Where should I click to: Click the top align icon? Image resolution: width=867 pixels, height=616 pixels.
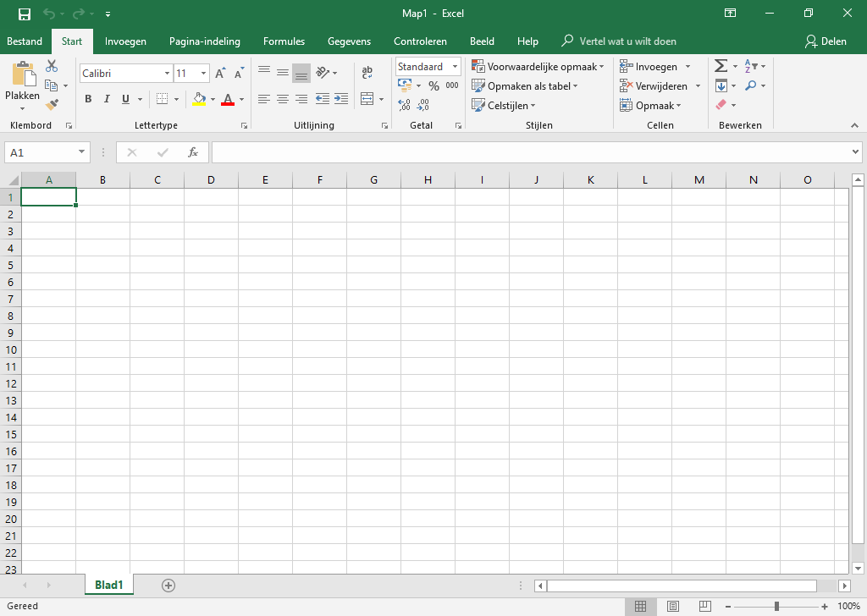[x=264, y=71]
